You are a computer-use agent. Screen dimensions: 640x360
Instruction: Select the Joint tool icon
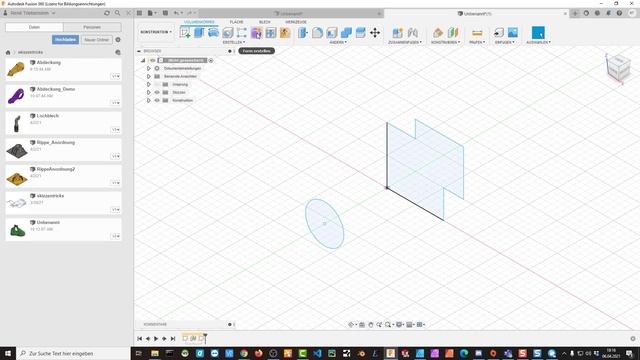[x=413, y=33]
